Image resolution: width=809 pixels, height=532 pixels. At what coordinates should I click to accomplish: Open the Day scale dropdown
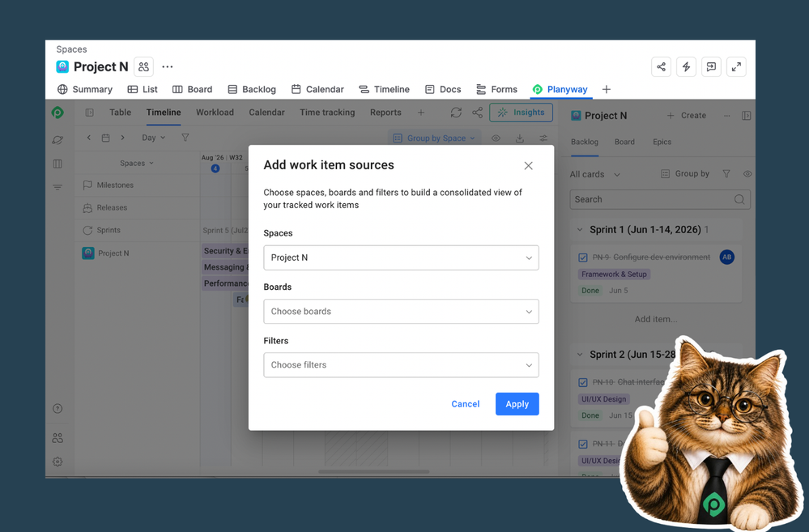(x=154, y=138)
